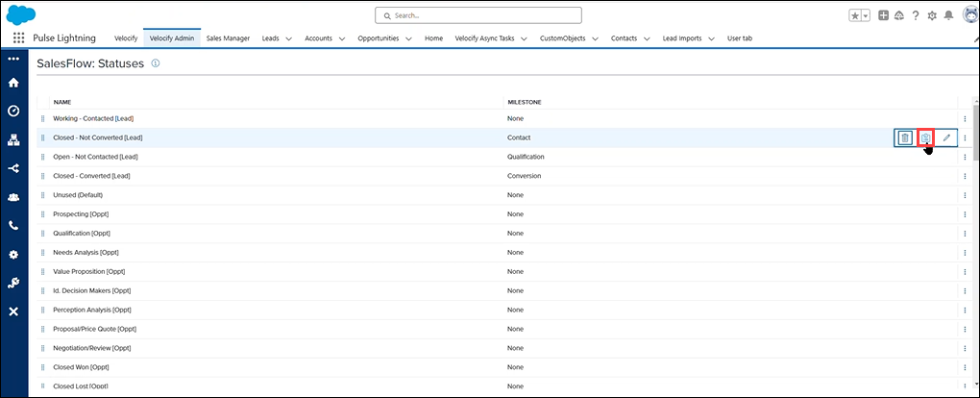Image resolution: width=980 pixels, height=398 pixels.
Task: Expand the Contacts tab dropdown chevron
Action: point(647,38)
